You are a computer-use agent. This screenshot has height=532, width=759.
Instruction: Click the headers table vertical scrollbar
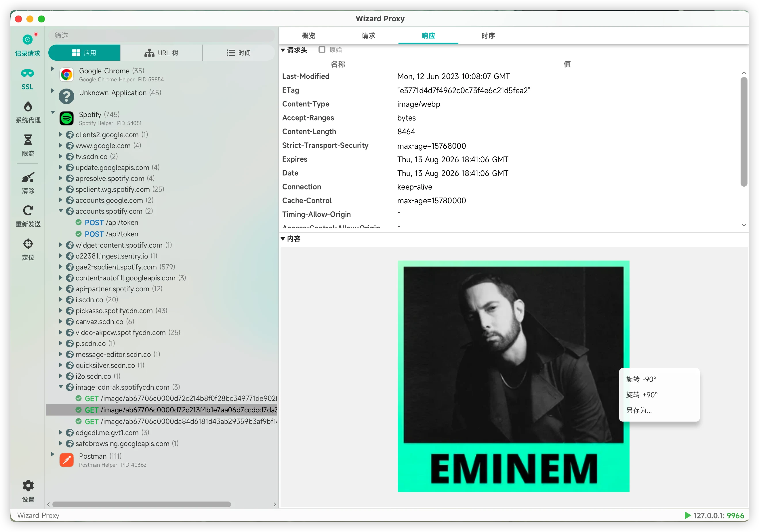point(744,132)
